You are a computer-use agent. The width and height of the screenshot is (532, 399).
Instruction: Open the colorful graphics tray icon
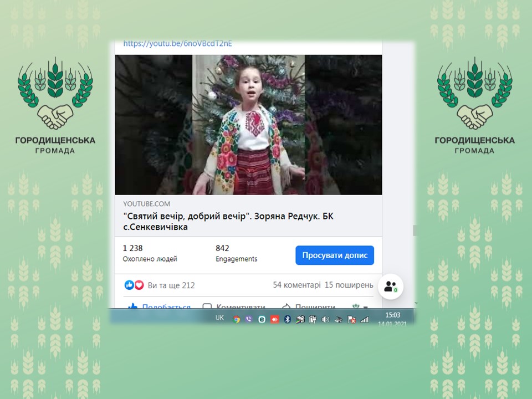pos(300,319)
